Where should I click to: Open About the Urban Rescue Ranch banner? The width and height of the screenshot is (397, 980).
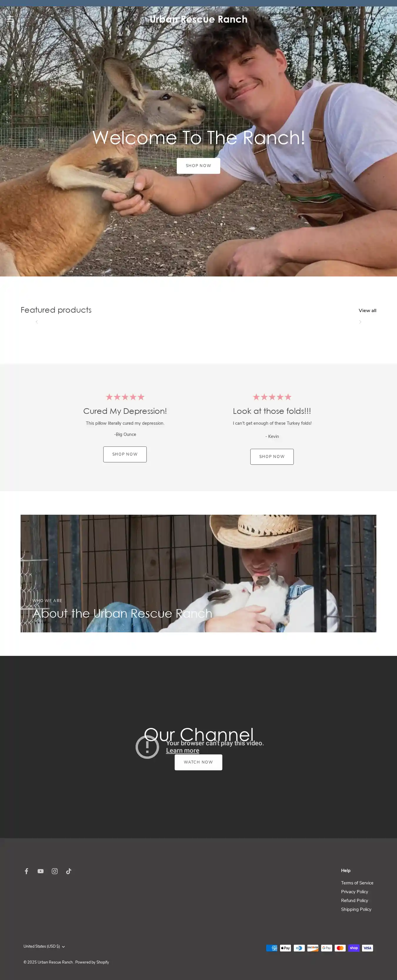click(x=199, y=573)
